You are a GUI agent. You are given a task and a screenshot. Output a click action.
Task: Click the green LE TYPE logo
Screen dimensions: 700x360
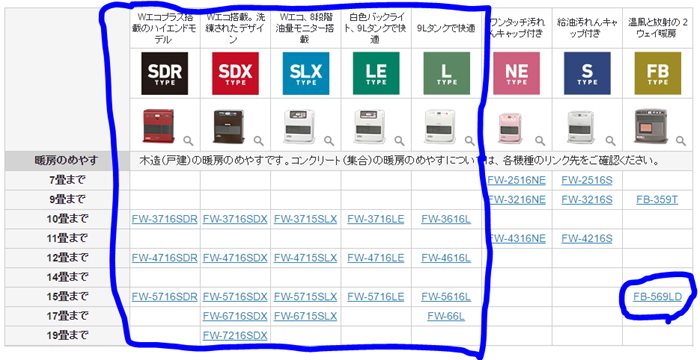point(376,73)
